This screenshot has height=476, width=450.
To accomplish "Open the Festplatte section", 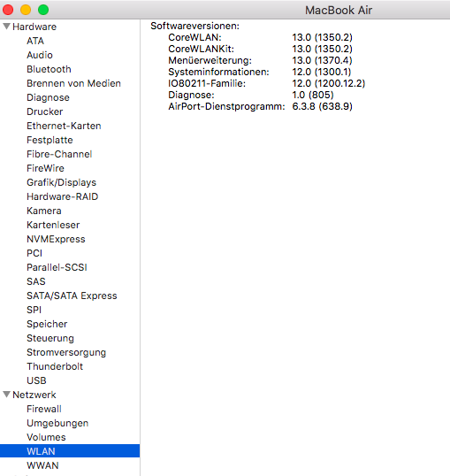I will (x=50, y=140).
